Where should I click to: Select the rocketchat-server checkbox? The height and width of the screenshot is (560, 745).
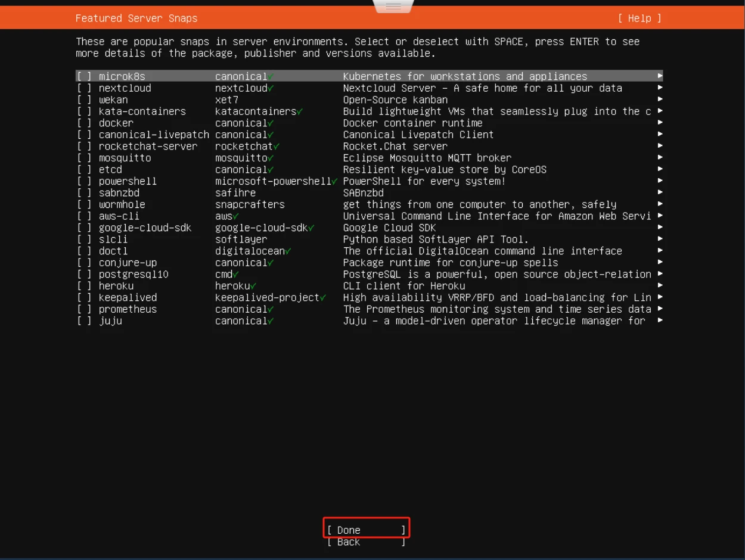(84, 146)
